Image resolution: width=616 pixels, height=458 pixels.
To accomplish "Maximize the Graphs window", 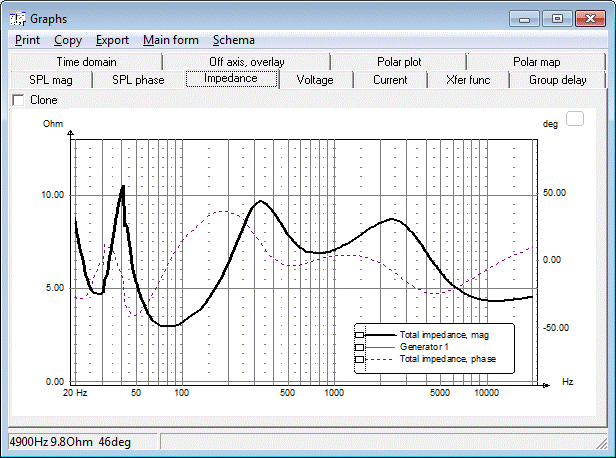I will 557,18.
